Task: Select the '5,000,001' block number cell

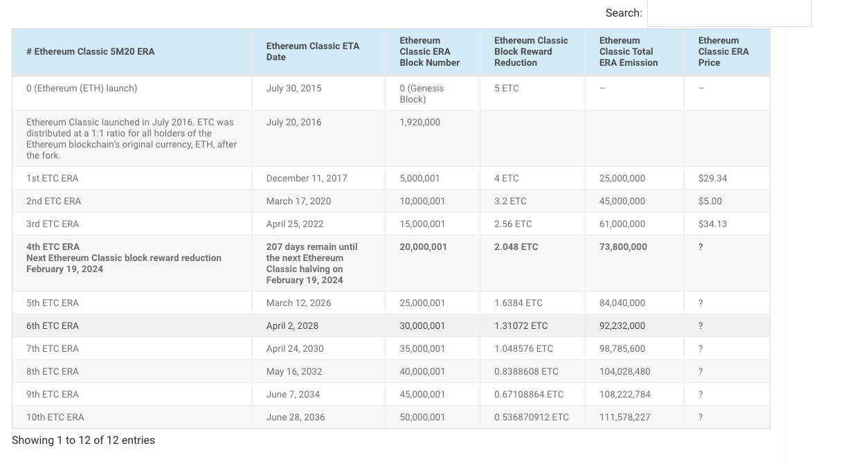Action: pos(433,178)
